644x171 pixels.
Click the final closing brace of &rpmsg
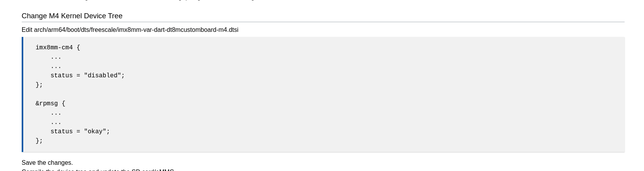(x=39, y=141)
